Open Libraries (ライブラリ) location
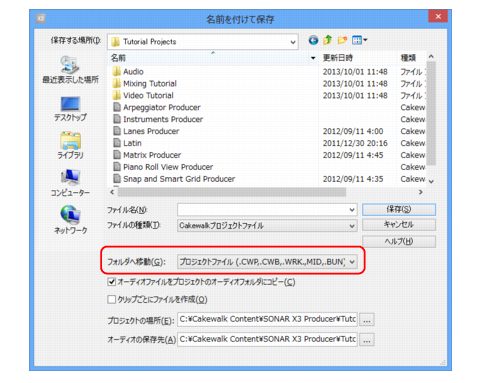477x383 pixels. coord(70,145)
